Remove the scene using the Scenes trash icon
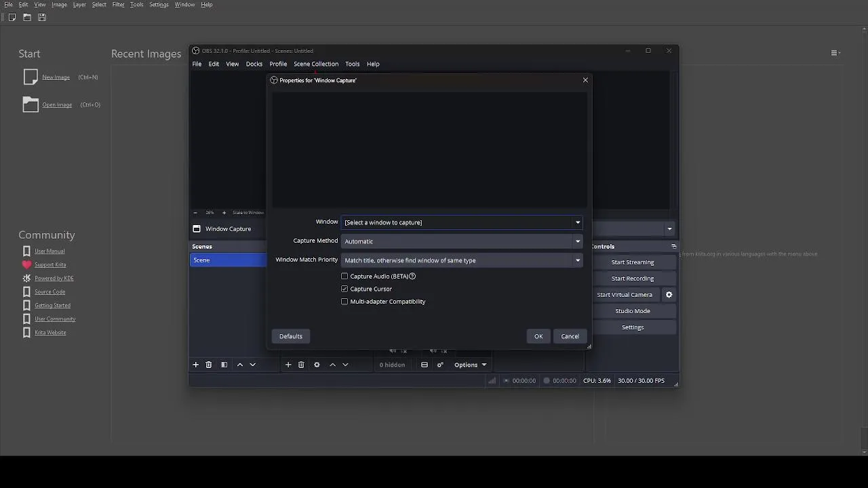The width and height of the screenshot is (868, 488). pos(209,365)
